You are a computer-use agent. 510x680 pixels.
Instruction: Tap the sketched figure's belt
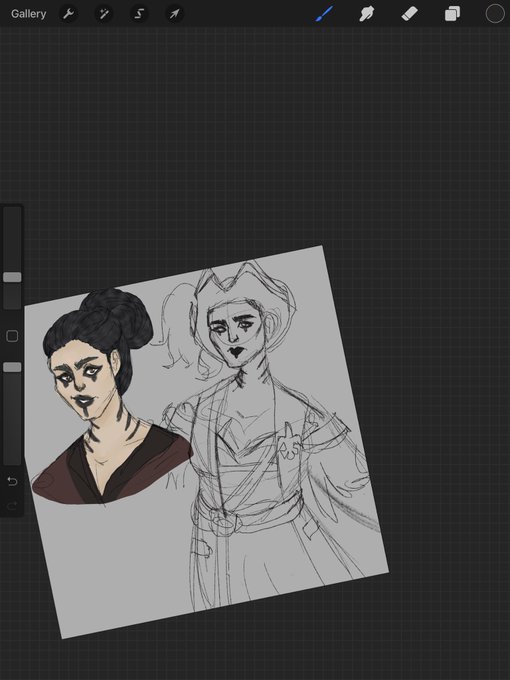pos(249,514)
